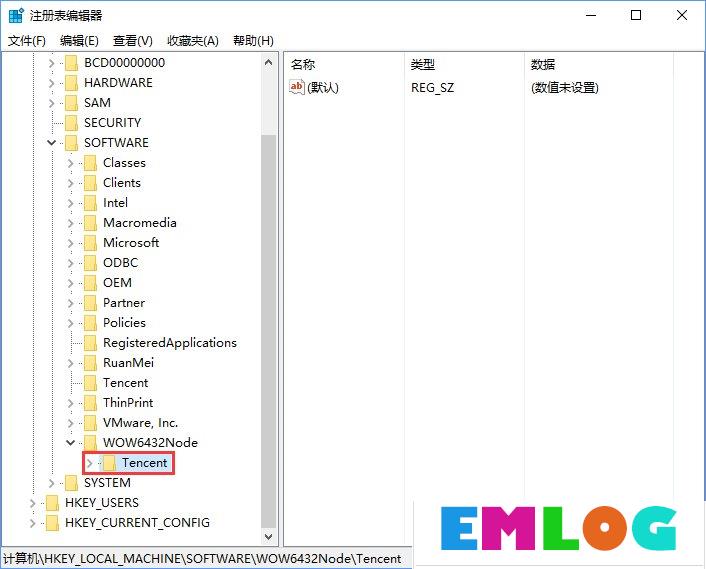This screenshot has width=706, height=569.
Task: Select the RegisteredApplications key label
Action: pyautogui.click(x=170, y=343)
